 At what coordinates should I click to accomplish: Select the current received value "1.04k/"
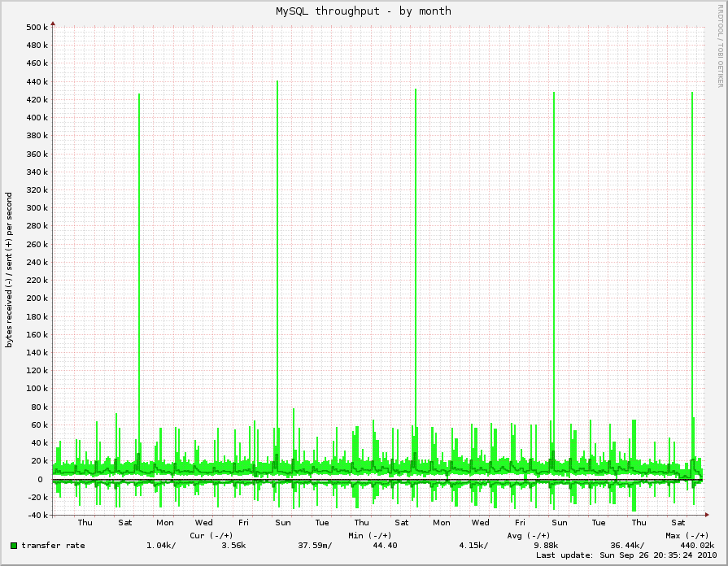click(161, 546)
